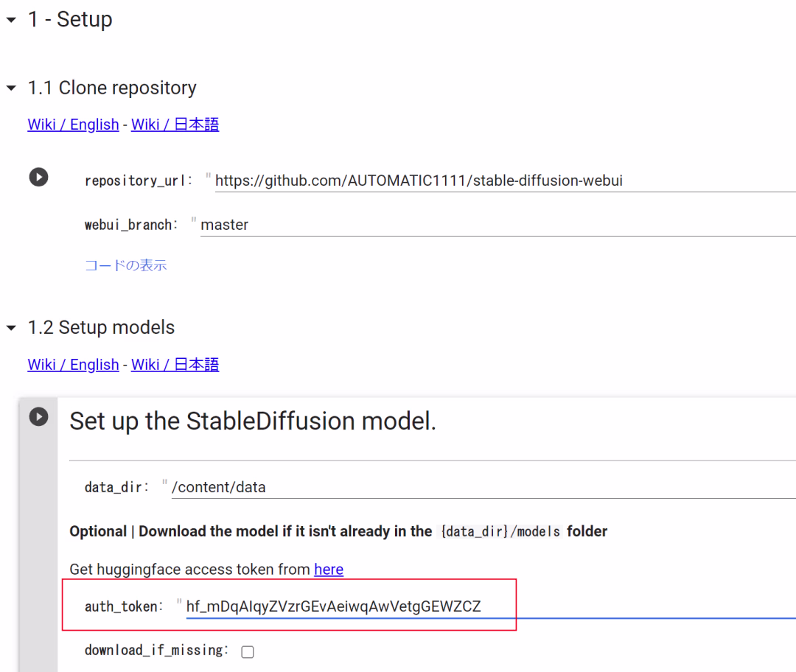Focus the data_dir input field
This screenshot has width=796, height=672.
(483, 487)
